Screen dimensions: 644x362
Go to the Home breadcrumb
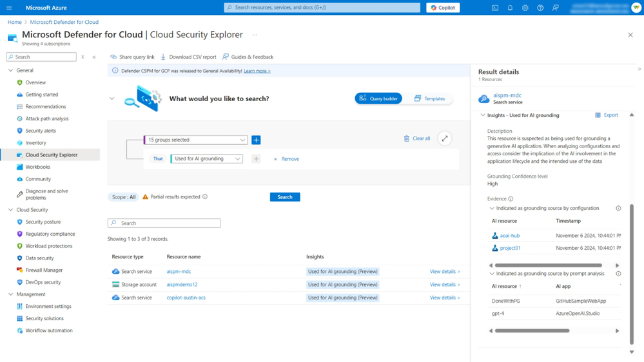[x=14, y=22]
